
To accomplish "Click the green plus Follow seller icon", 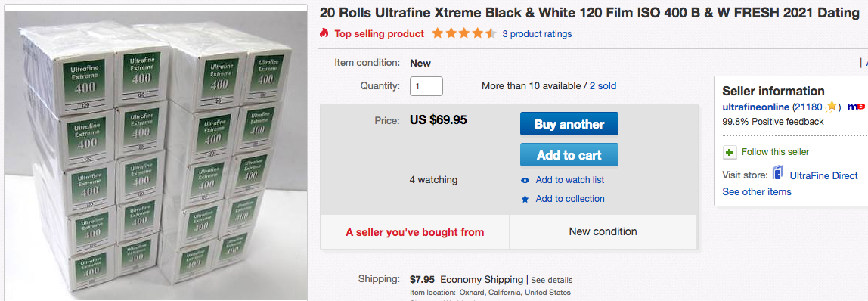I will click(x=730, y=152).
